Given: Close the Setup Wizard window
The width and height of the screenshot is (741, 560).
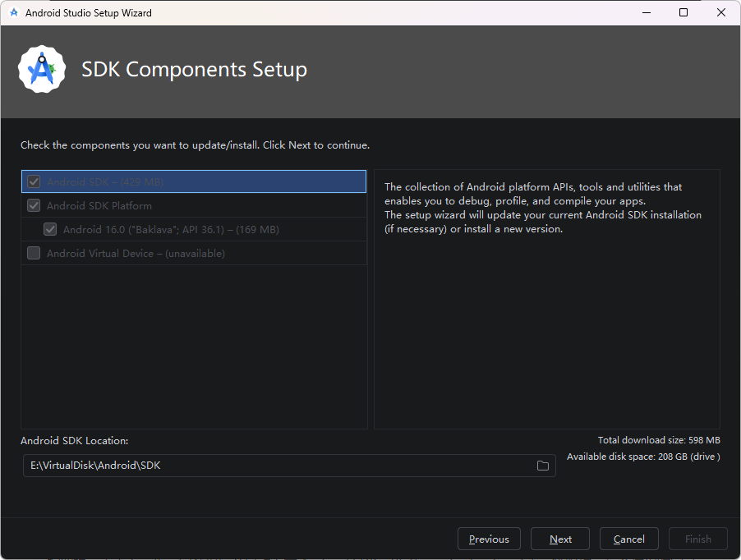Looking at the screenshot, I should point(721,13).
